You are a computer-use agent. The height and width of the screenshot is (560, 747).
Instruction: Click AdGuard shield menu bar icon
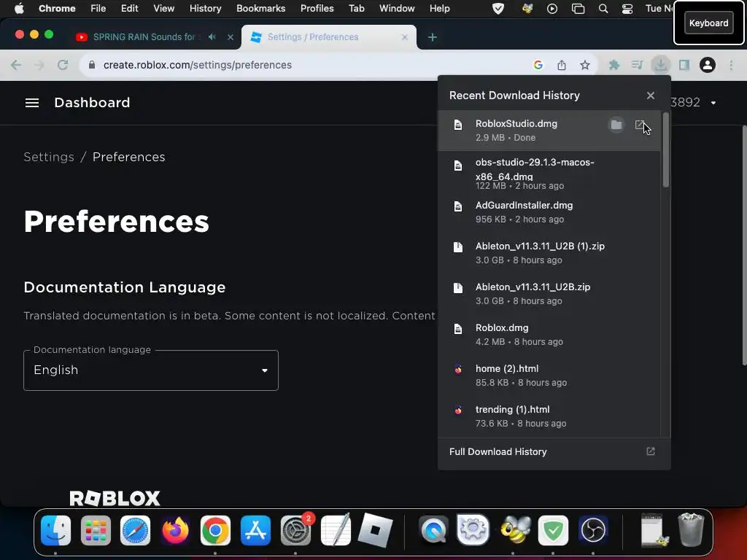(x=498, y=9)
